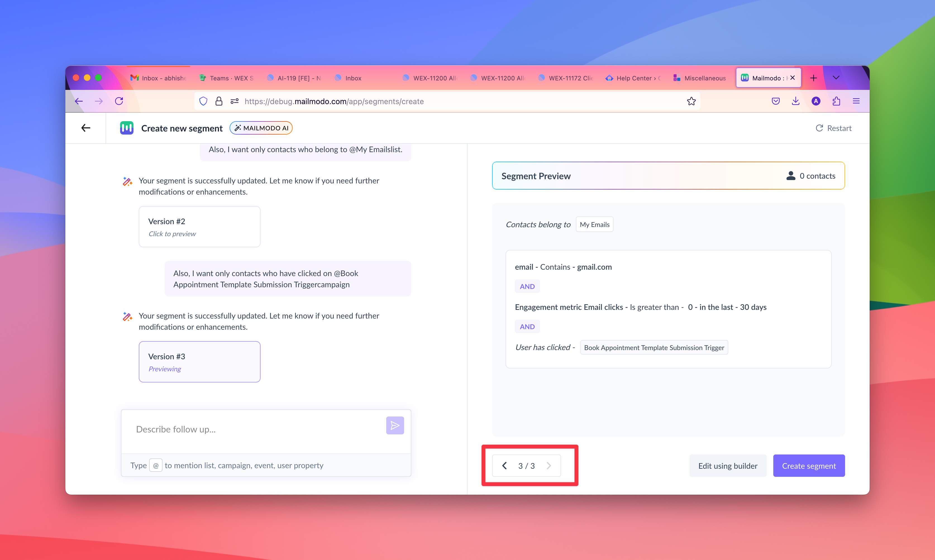Click the first AND operator tag
This screenshot has height=560, width=935.
click(x=527, y=286)
